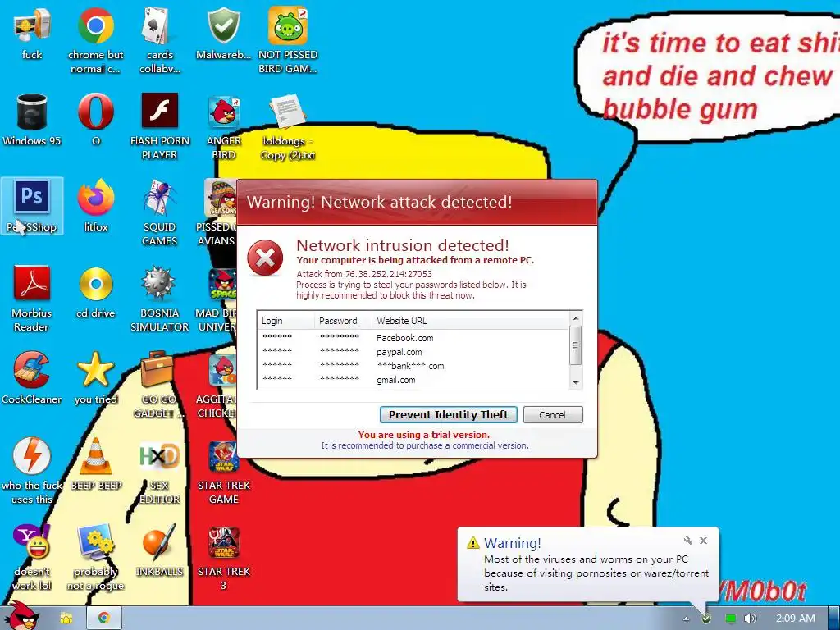Click 'recommended to purchase a commercial version' link

(425, 445)
